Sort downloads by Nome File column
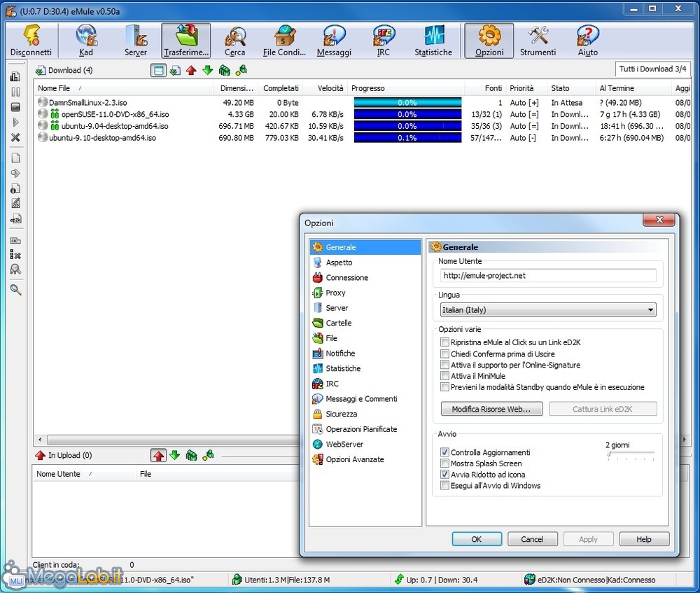The width and height of the screenshot is (700, 593). (x=124, y=88)
